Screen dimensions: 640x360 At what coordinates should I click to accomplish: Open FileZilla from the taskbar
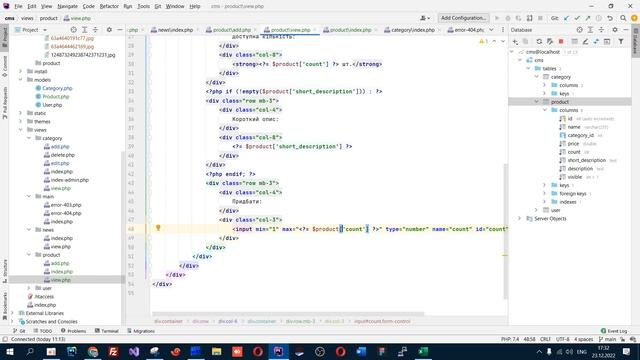(x=113, y=351)
